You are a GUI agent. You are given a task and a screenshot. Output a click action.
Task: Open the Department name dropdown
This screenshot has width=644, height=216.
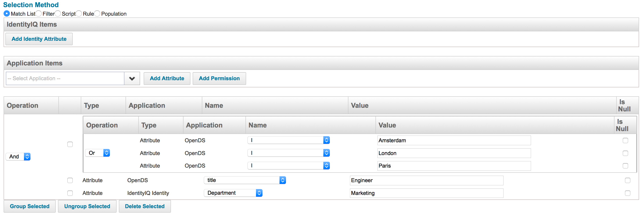[x=233, y=193]
